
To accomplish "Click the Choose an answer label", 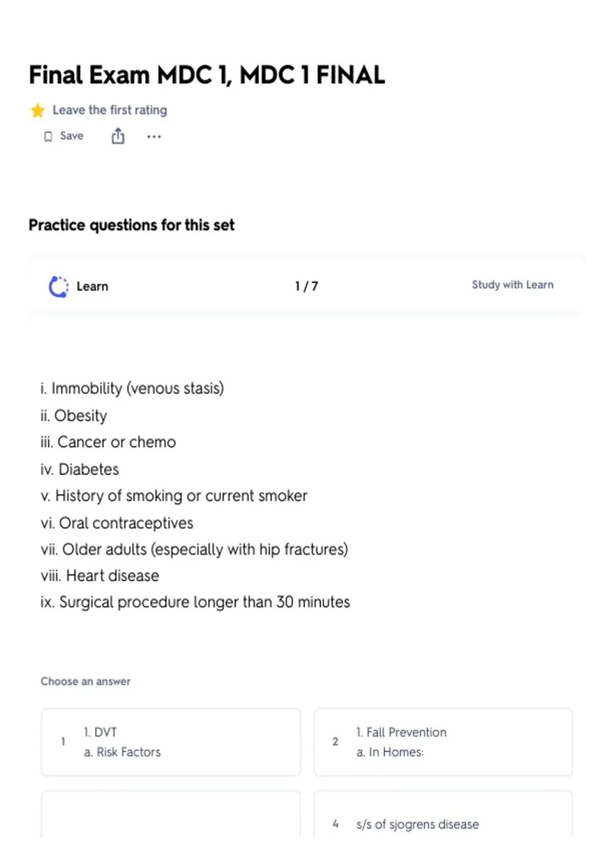I will click(x=86, y=681).
